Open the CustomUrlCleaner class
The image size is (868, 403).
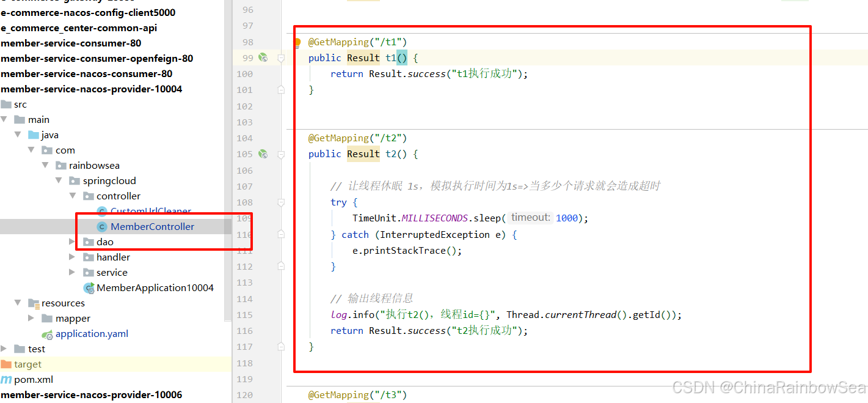click(x=151, y=211)
